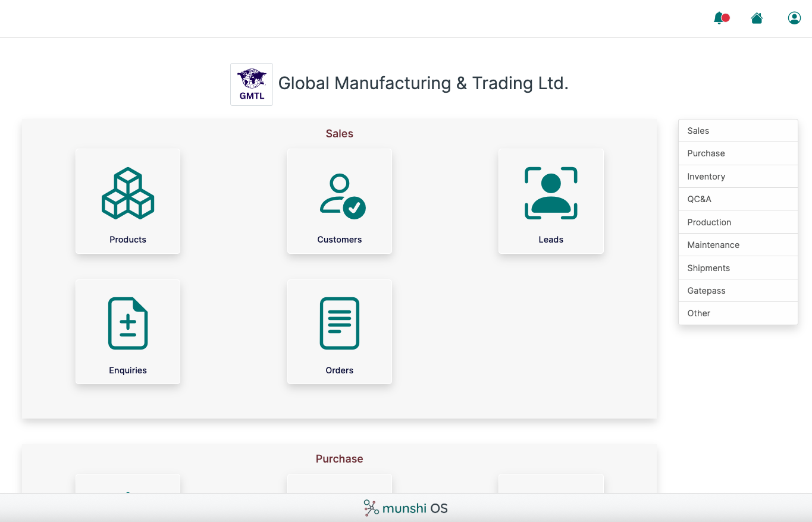Screen dimensions: 812x522
Task: Select Other in the side menu
Action: click(x=738, y=313)
